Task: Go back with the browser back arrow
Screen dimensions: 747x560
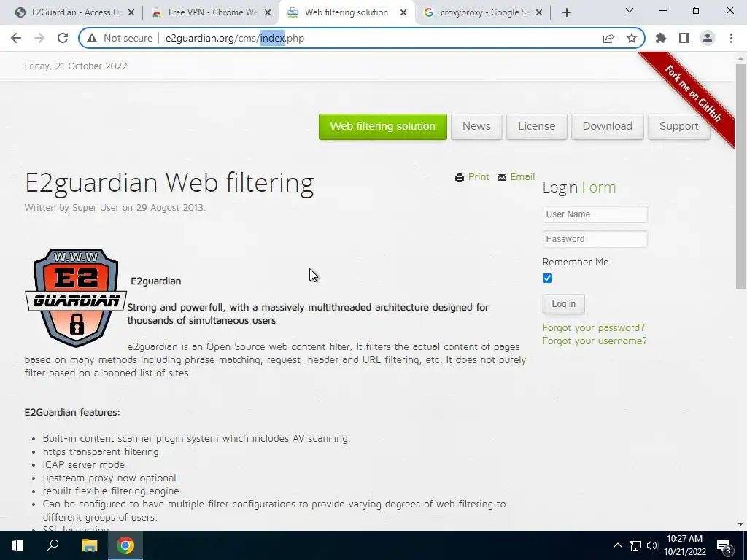Action: (x=16, y=38)
